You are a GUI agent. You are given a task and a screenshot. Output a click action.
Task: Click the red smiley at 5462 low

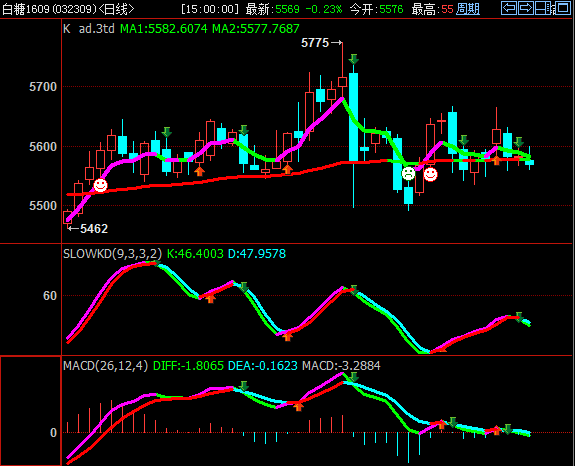(100, 185)
